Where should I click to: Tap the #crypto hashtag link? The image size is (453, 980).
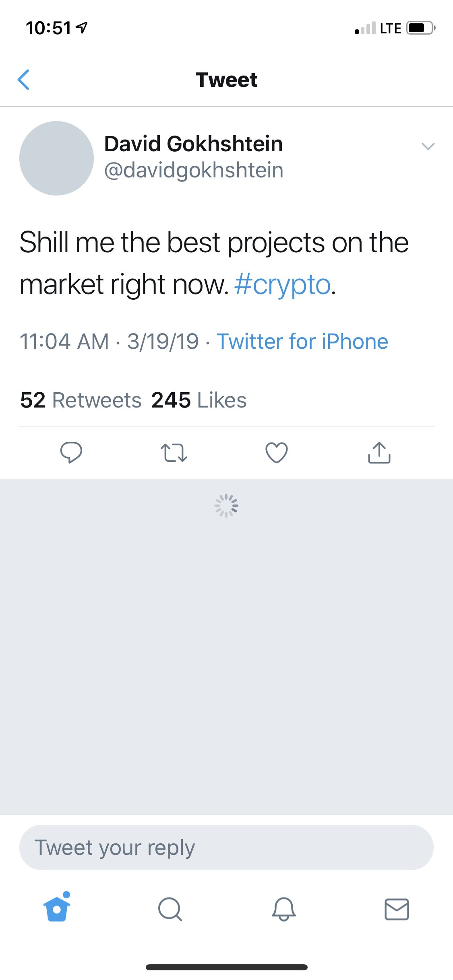(x=282, y=285)
